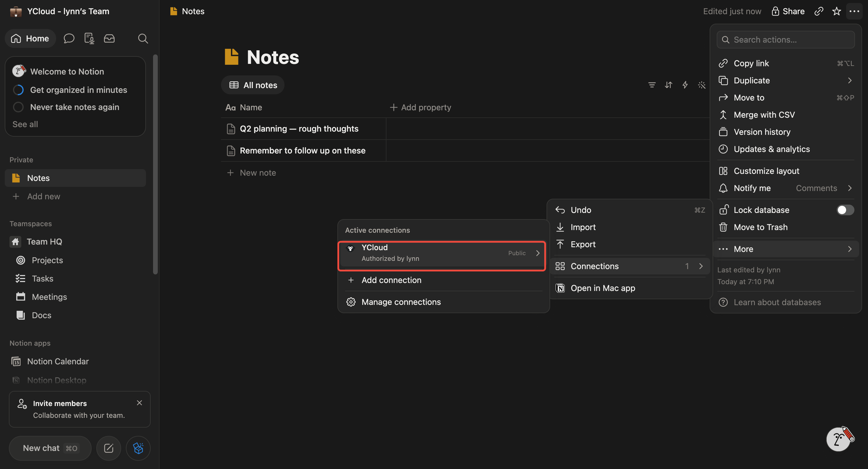Open the Q2 planning — rough thoughts note
868x469 pixels.
299,129
